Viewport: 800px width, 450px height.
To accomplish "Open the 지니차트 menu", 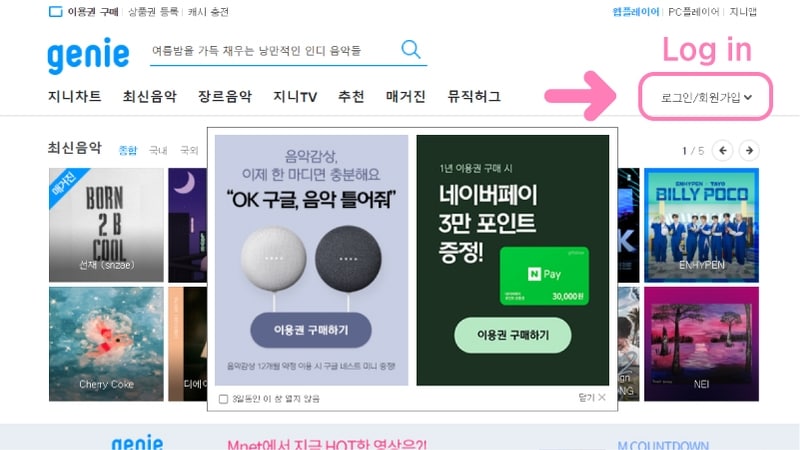I will 74,96.
